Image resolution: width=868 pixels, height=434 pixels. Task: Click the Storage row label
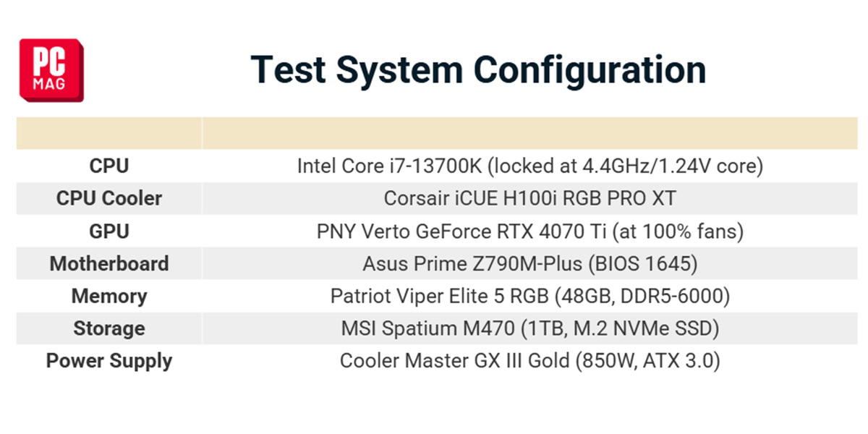coord(109,328)
